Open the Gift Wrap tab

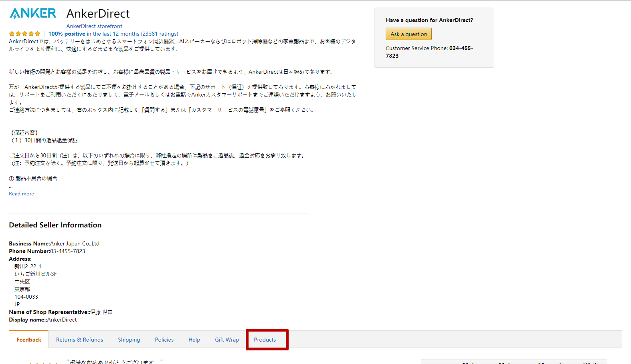pos(227,340)
